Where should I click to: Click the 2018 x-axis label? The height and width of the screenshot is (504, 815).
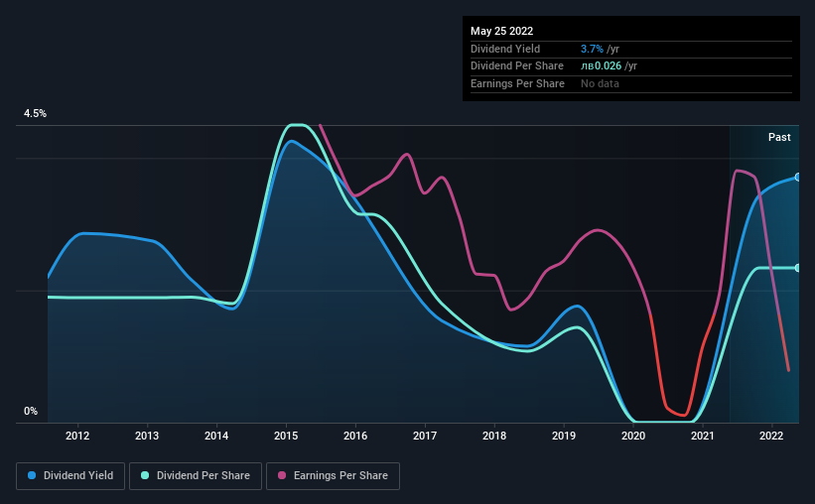[494, 436]
